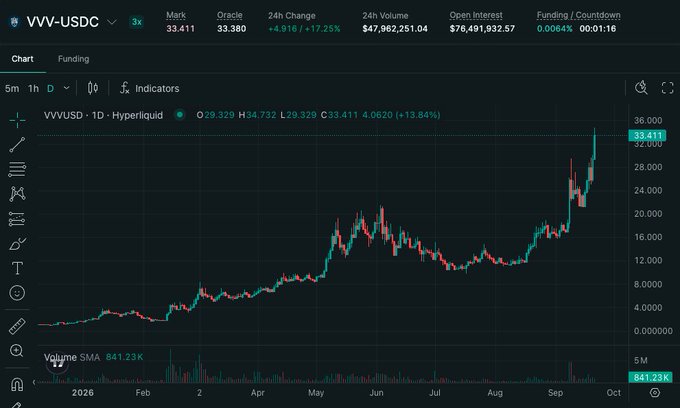
Task: Enter fullscreen chart mode
Action: tap(667, 88)
